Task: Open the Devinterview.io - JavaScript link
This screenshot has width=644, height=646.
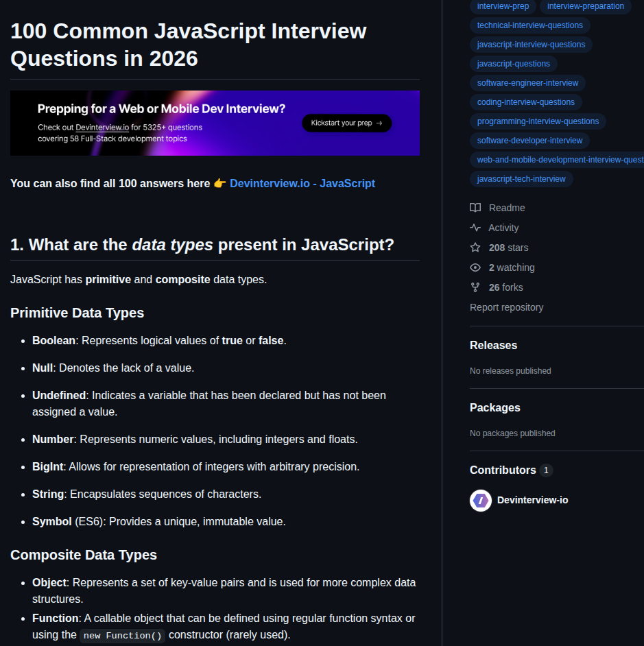Action: point(302,183)
